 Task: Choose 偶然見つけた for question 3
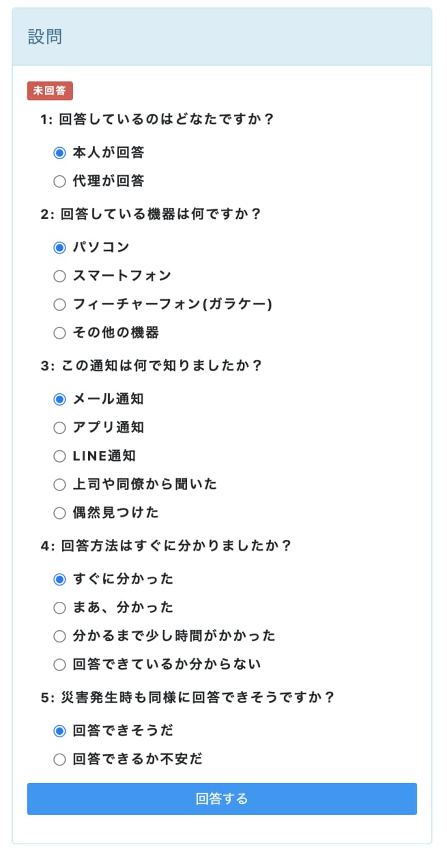[59, 512]
